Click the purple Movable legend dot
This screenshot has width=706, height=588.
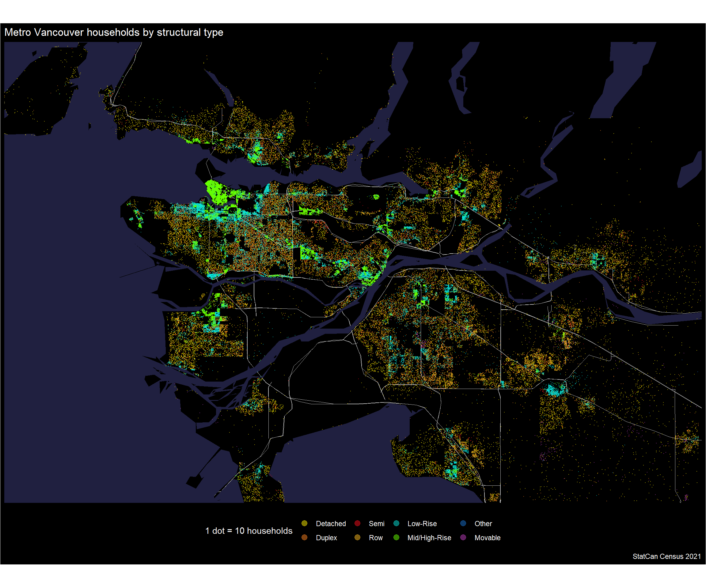pyautogui.click(x=463, y=537)
